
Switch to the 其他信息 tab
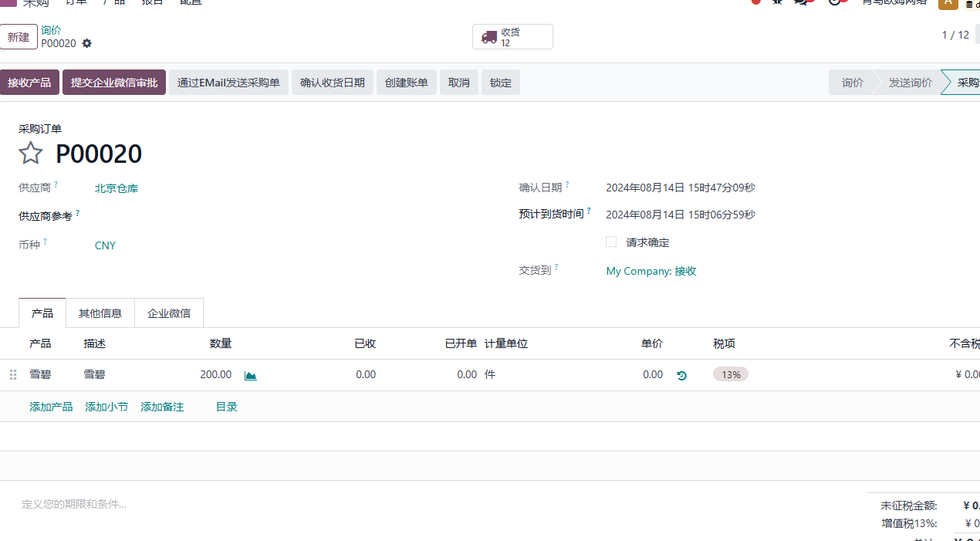[x=100, y=313]
